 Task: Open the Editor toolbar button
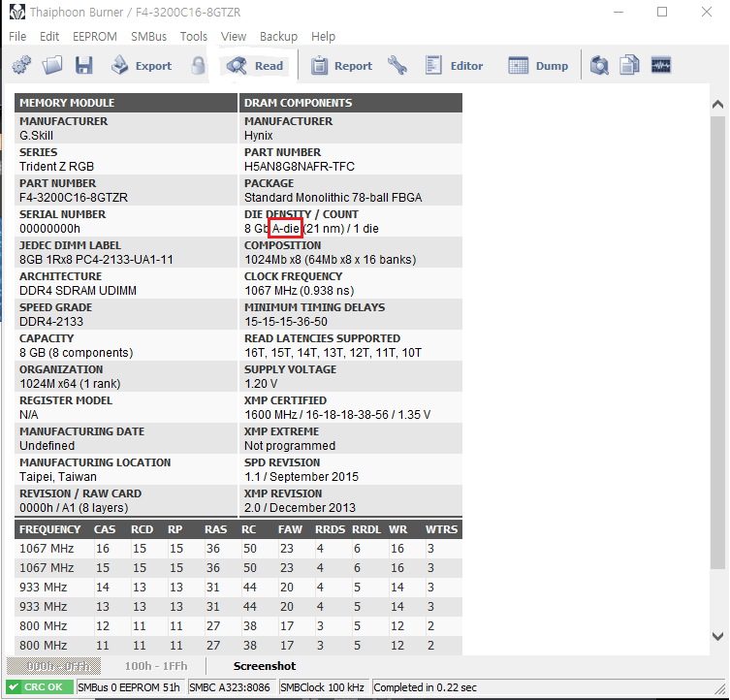[x=454, y=66]
